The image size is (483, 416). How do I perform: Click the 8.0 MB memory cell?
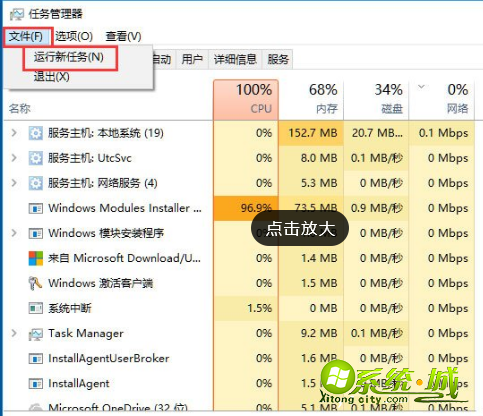tap(311, 158)
